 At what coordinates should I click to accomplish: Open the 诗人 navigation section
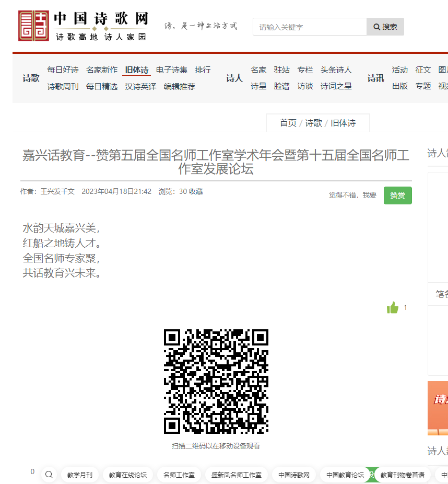click(234, 77)
